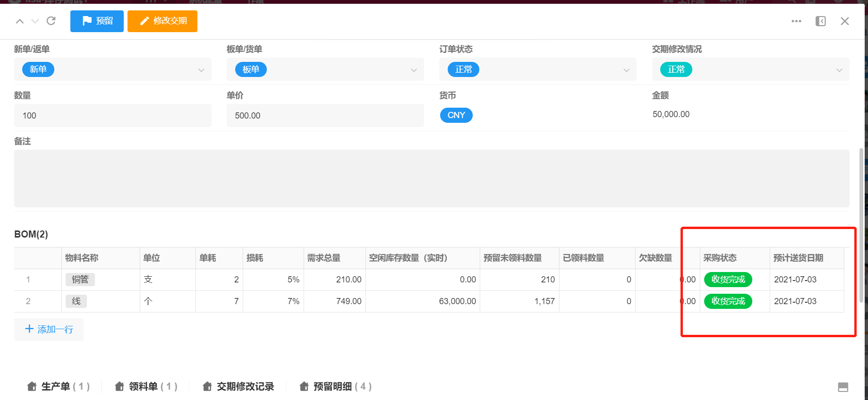The width and height of the screenshot is (868, 400).
Task: Click the 修改交期 button
Action: [162, 21]
